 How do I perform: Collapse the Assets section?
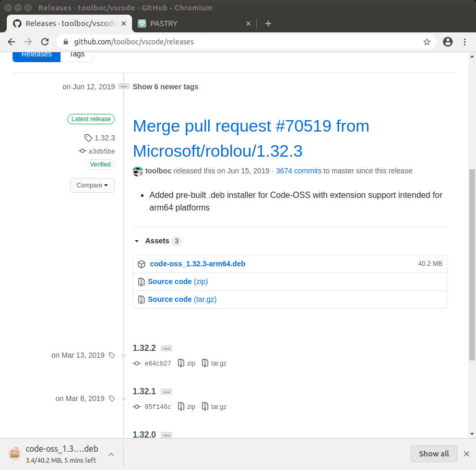click(157, 241)
